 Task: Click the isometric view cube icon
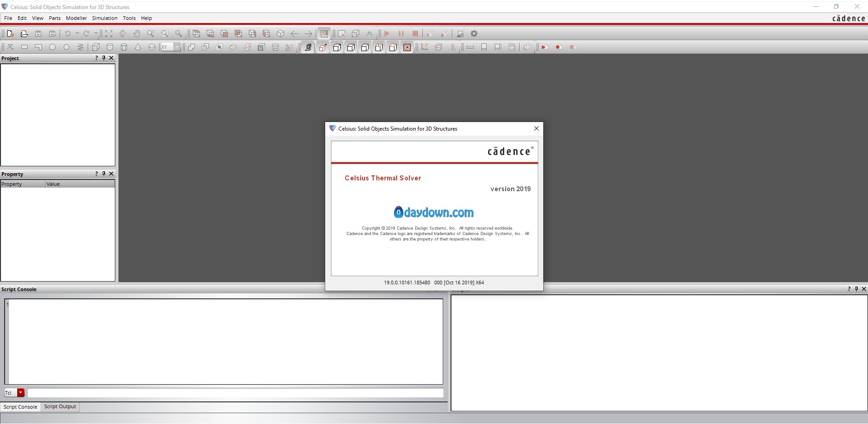[280, 33]
